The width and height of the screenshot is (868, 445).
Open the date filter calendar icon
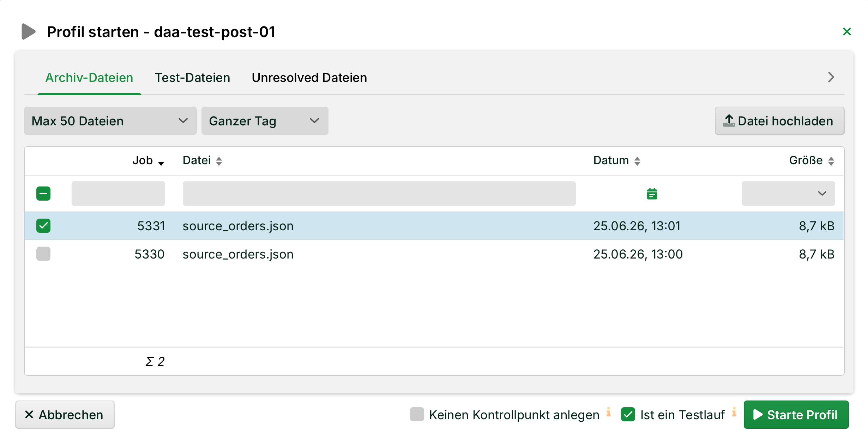point(652,194)
